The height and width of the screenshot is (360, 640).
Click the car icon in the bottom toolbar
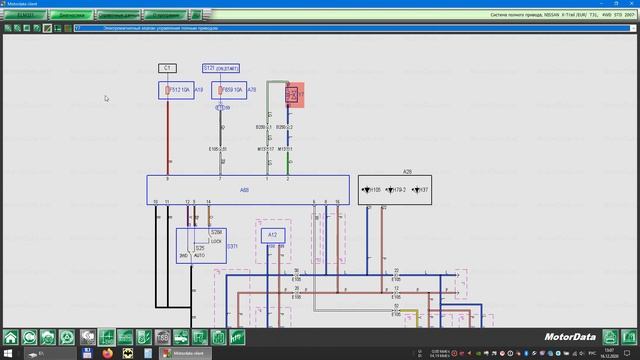click(181, 338)
